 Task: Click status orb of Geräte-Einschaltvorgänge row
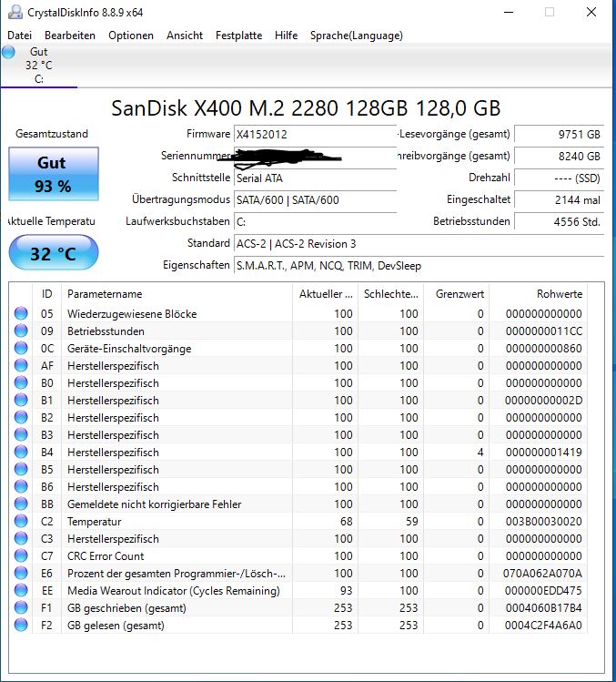click(21, 349)
